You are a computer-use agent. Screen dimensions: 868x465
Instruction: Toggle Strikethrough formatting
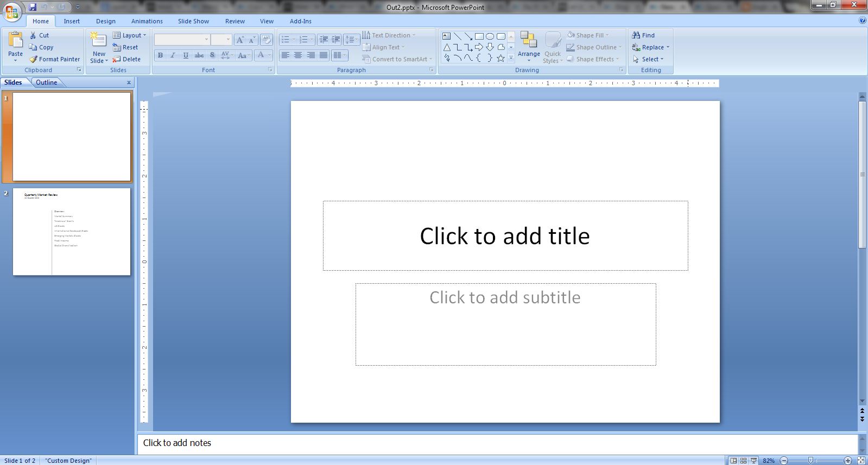[x=199, y=55]
